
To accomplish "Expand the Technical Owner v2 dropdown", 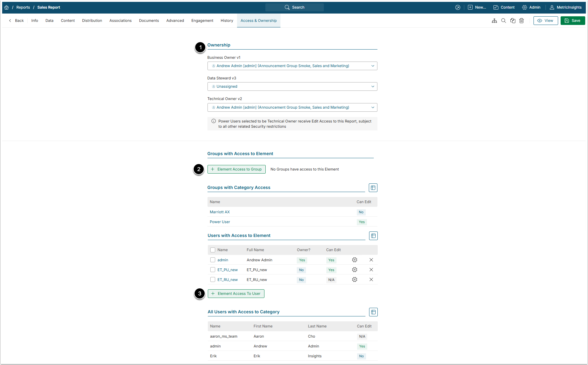I will (292, 107).
